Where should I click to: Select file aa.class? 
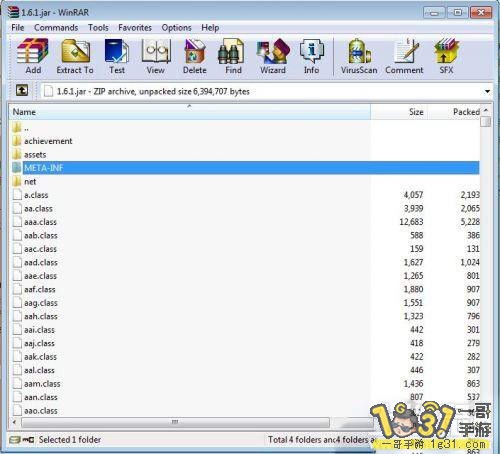pos(33,209)
